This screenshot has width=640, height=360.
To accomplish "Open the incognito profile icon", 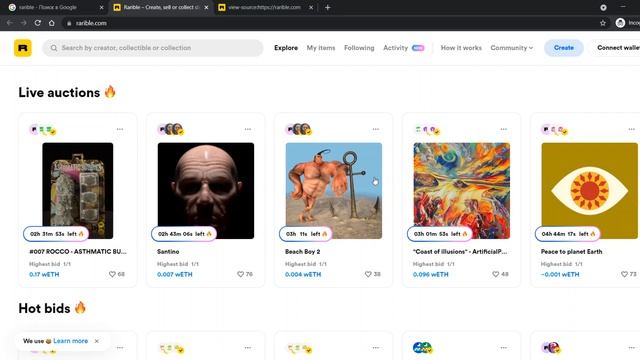I will click(620, 23).
